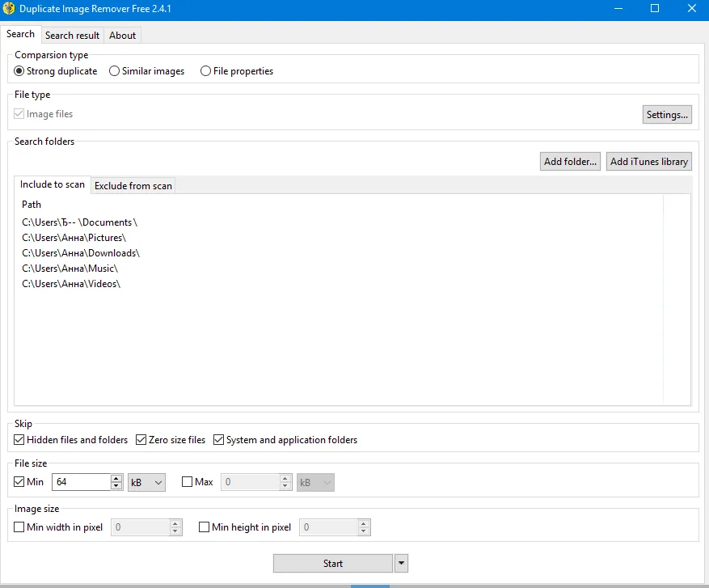Click the Add folder... button
Screen dimensions: 709x588
click(x=571, y=162)
